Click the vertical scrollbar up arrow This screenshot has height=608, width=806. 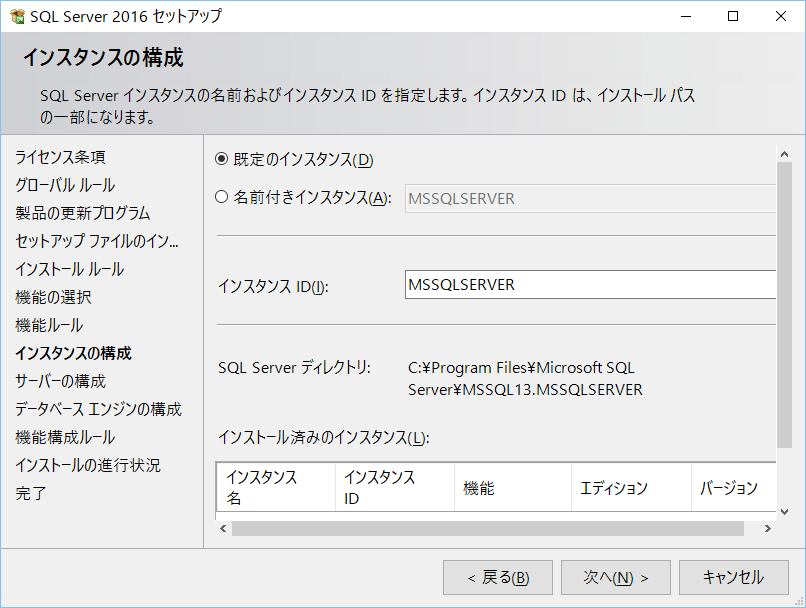click(784, 154)
